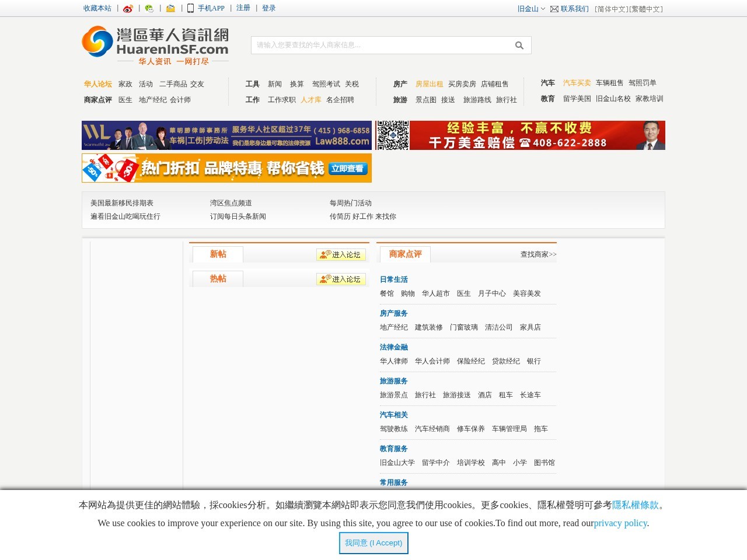Image resolution: width=747 pixels, height=560 pixels.
Task: Open 旅游接送 category link
Action: [457, 395]
